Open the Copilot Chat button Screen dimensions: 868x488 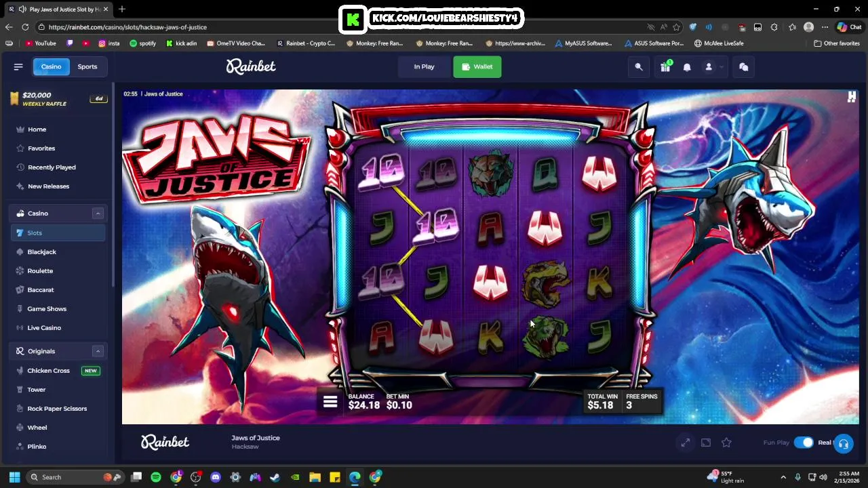849,27
